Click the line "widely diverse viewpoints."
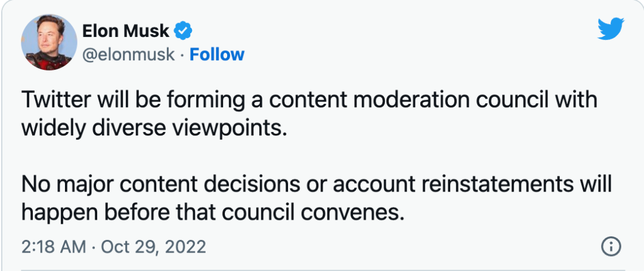Viewport: 644px width, 271px height. click(154, 128)
